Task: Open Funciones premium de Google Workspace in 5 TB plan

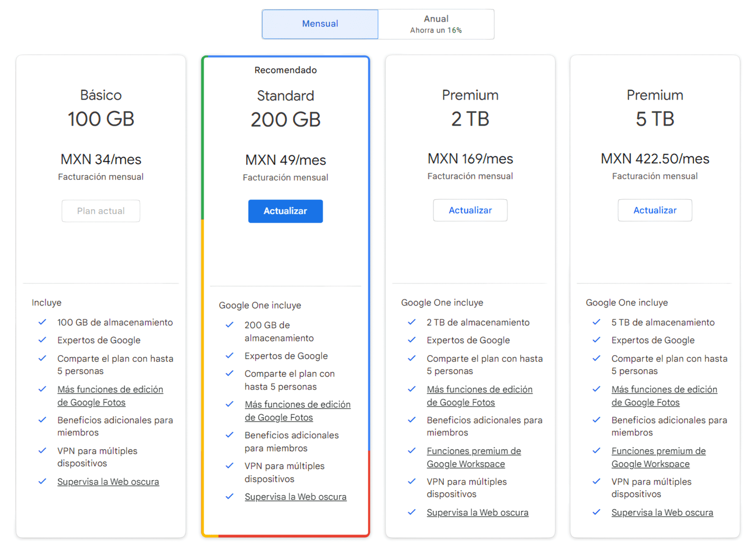Action: click(659, 458)
